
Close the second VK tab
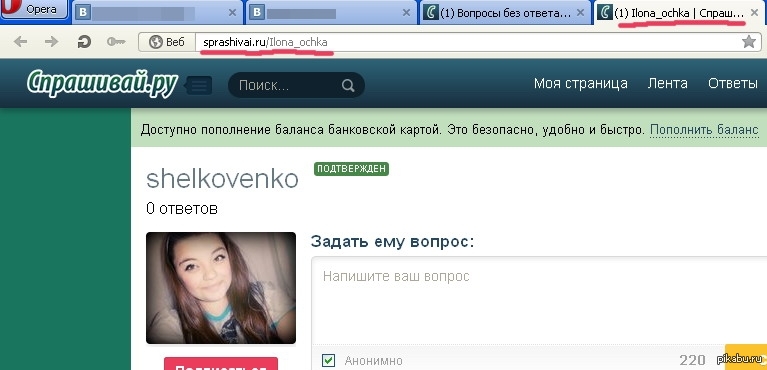tap(406, 13)
